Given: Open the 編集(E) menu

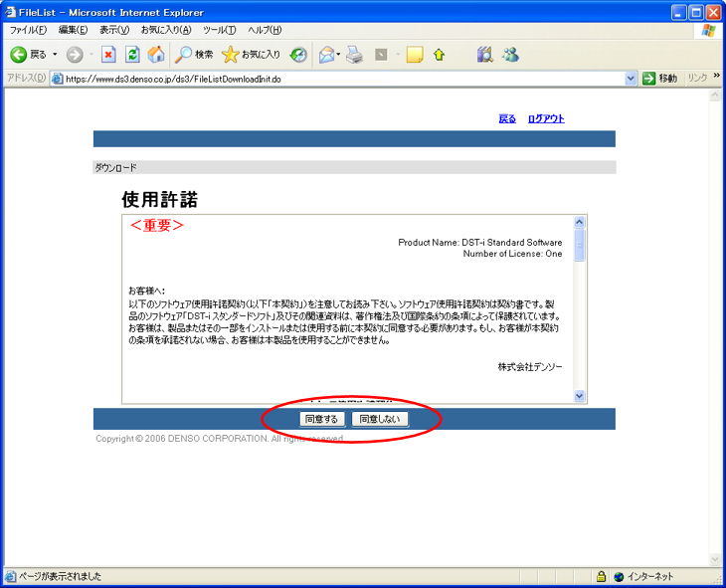Looking at the screenshot, I should point(74,30).
